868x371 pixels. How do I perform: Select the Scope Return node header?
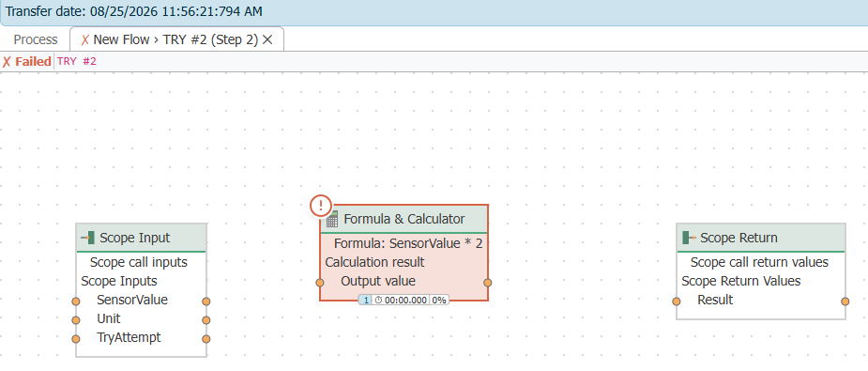(761, 239)
